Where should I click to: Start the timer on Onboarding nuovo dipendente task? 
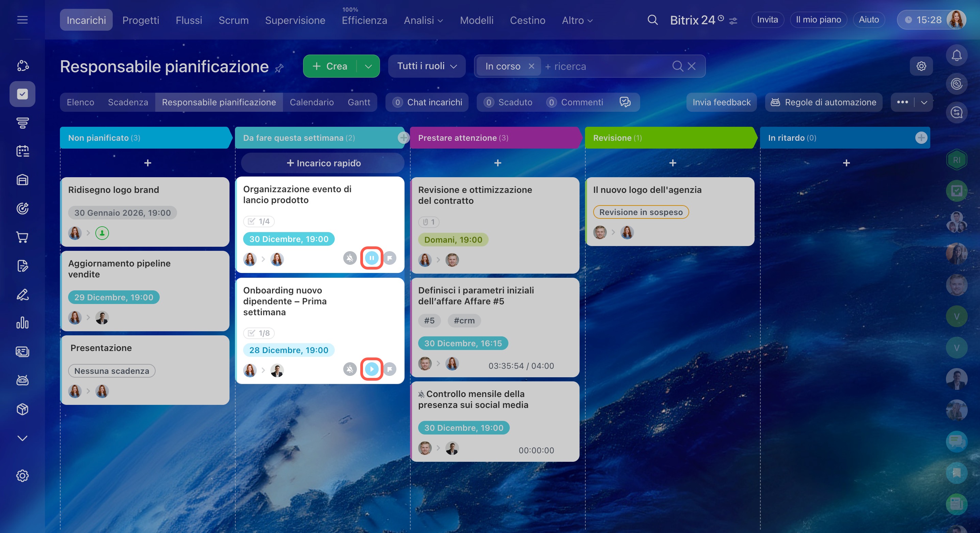tap(371, 368)
